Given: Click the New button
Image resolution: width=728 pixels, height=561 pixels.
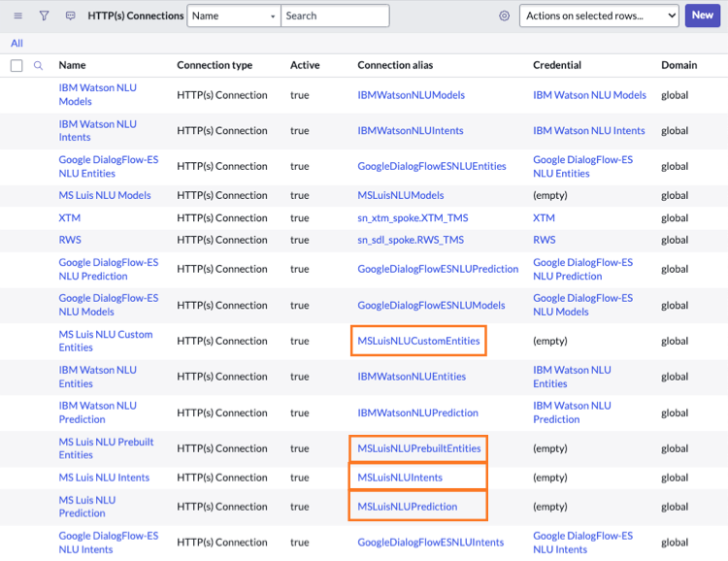Looking at the screenshot, I should point(703,16).
